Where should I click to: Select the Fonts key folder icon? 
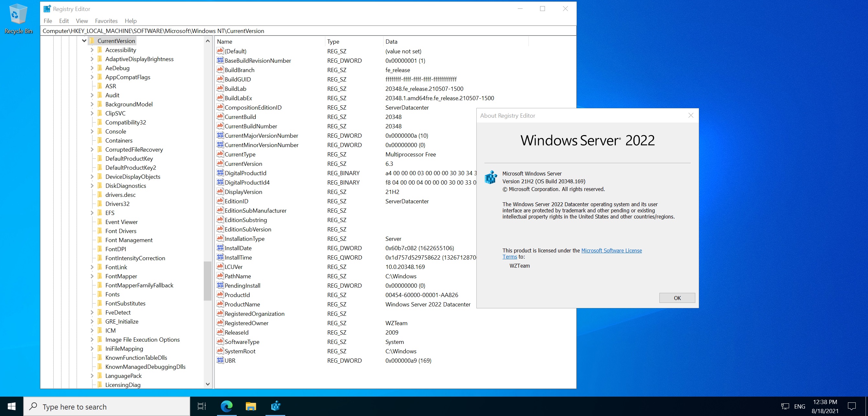point(100,294)
